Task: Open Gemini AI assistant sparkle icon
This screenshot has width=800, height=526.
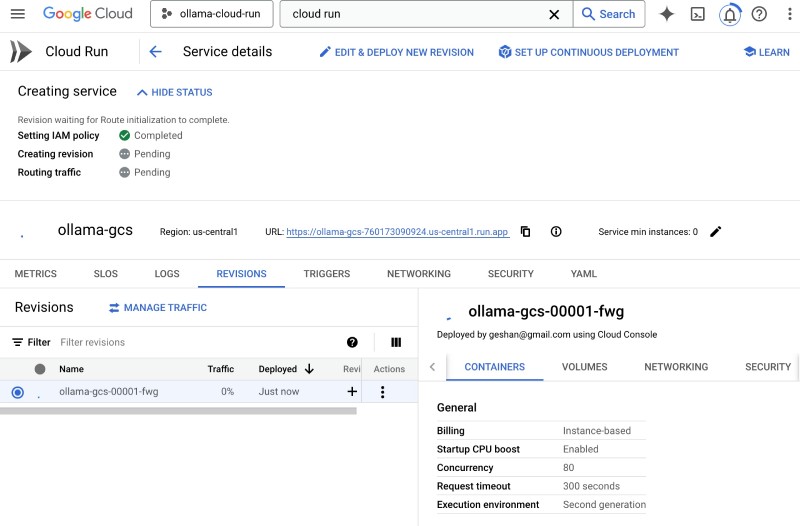Action: tap(666, 14)
